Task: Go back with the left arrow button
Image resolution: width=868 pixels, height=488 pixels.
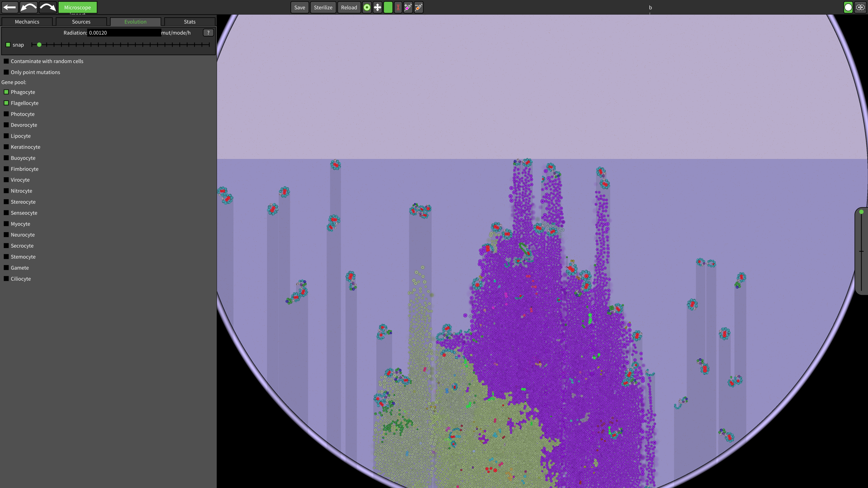Action: coord(9,7)
